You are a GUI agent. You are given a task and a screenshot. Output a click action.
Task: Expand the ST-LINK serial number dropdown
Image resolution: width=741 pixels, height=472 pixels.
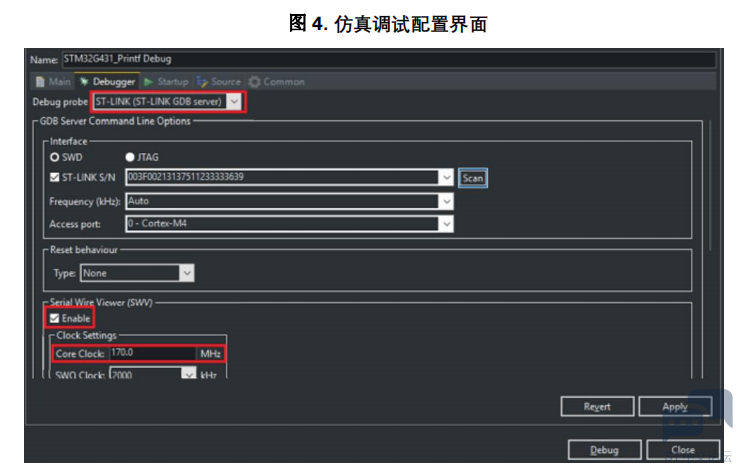[x=447, y=178]
